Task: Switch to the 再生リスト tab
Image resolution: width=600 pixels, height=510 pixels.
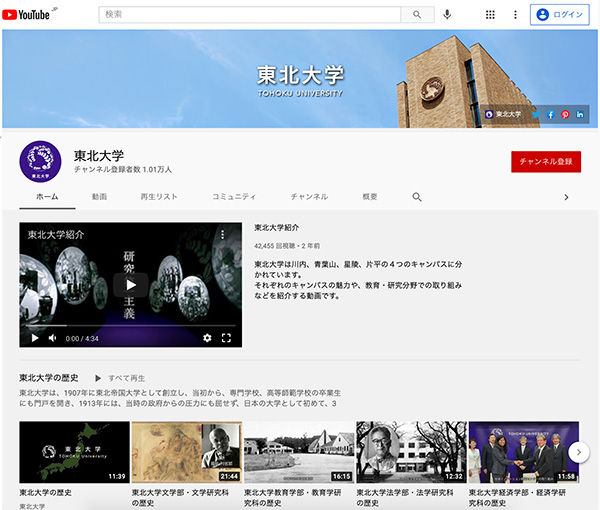Action: tap(159, 197)
